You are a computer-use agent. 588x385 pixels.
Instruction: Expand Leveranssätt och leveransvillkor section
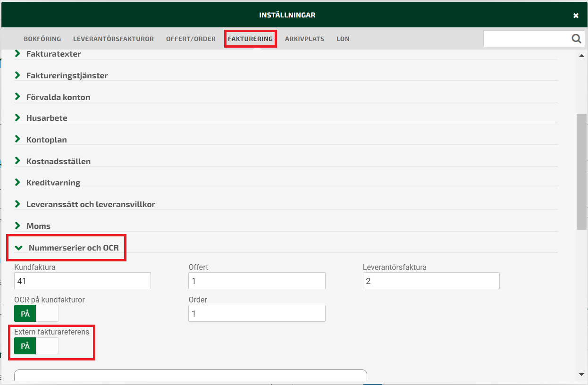[x=18, y=204]
